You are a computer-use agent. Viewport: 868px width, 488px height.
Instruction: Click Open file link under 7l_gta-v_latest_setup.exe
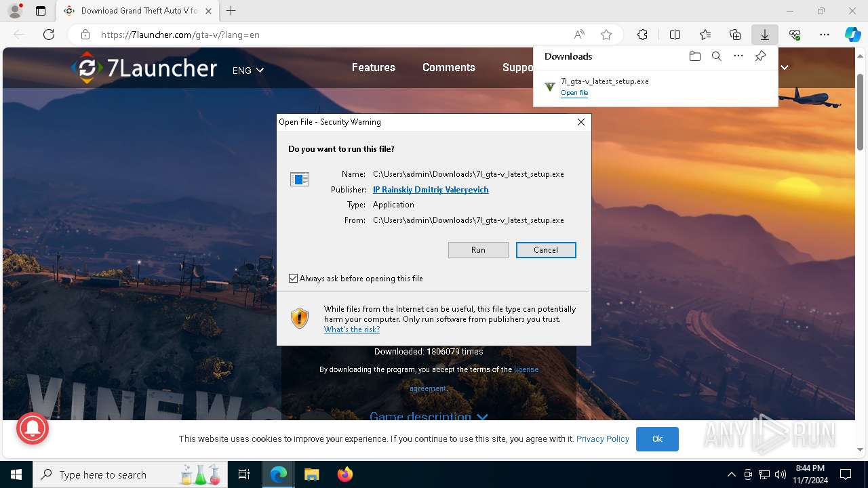(574, 93)
